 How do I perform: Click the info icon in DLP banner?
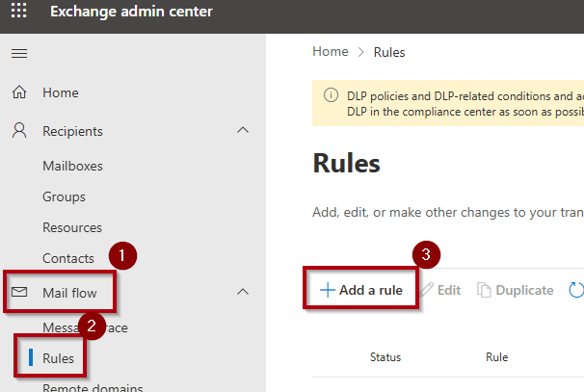[x=331, y=95]
